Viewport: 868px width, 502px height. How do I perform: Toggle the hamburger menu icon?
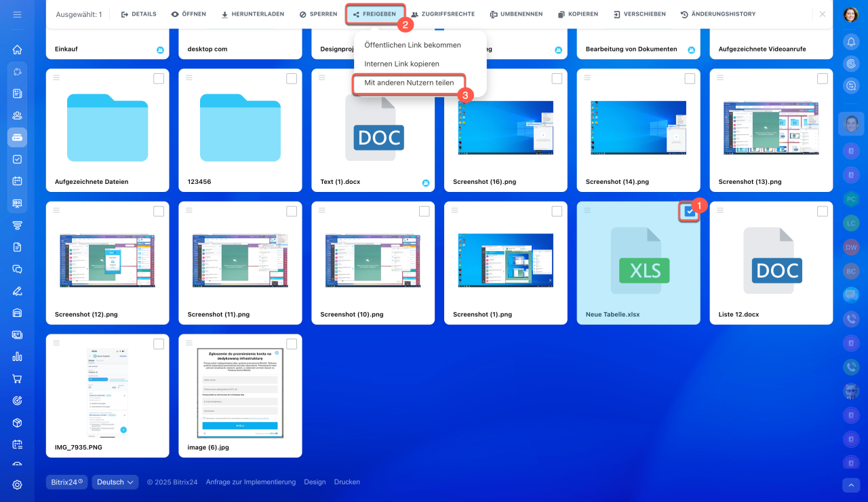tap(18, 14)
